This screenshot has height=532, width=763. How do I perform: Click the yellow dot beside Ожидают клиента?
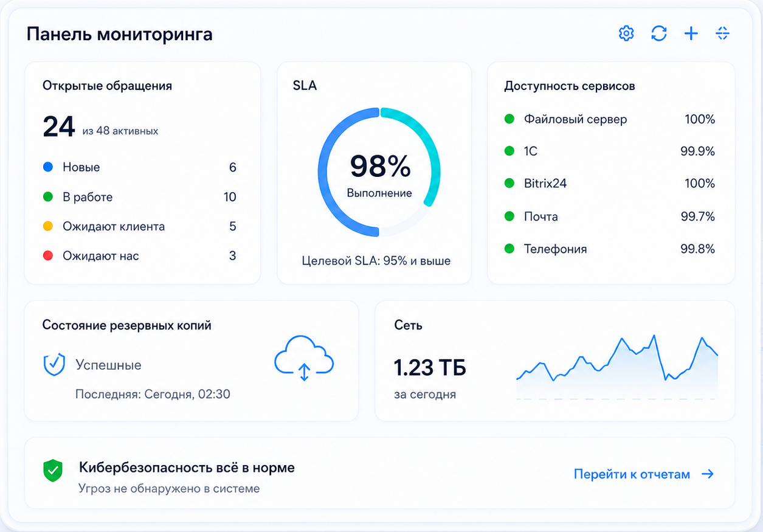coord(48,227)
